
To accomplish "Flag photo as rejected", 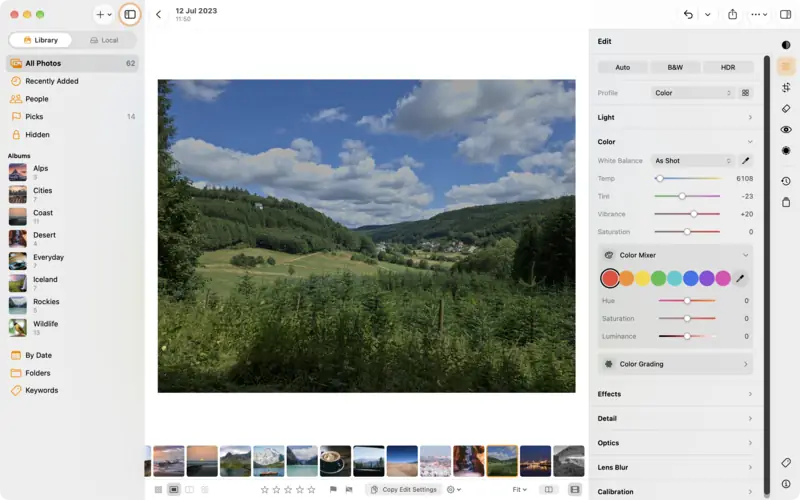I will point(349,489).
